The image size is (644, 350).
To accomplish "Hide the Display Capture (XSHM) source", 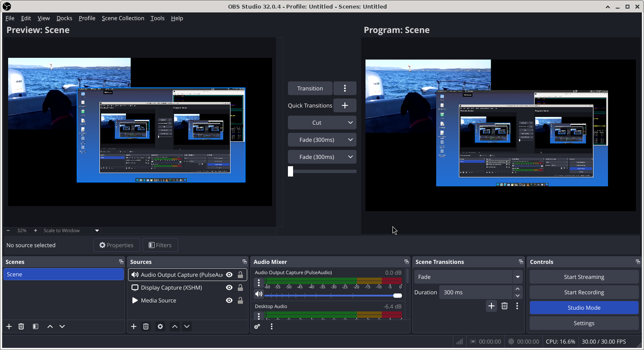I will (229, 287).
